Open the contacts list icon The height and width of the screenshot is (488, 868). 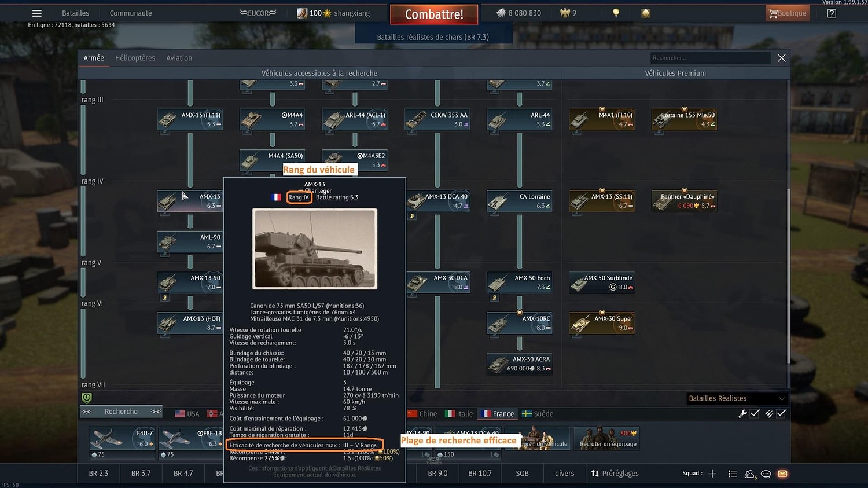[x=749, y=474]
